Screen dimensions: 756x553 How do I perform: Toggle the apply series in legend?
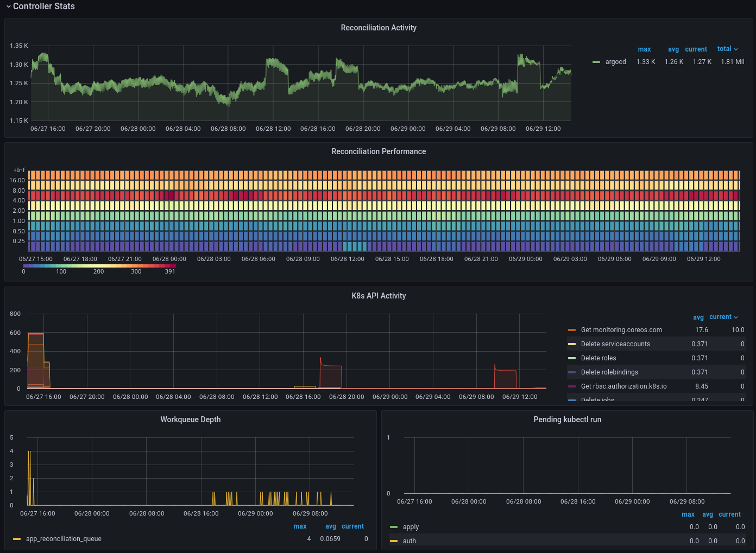[x=411, y=527]
